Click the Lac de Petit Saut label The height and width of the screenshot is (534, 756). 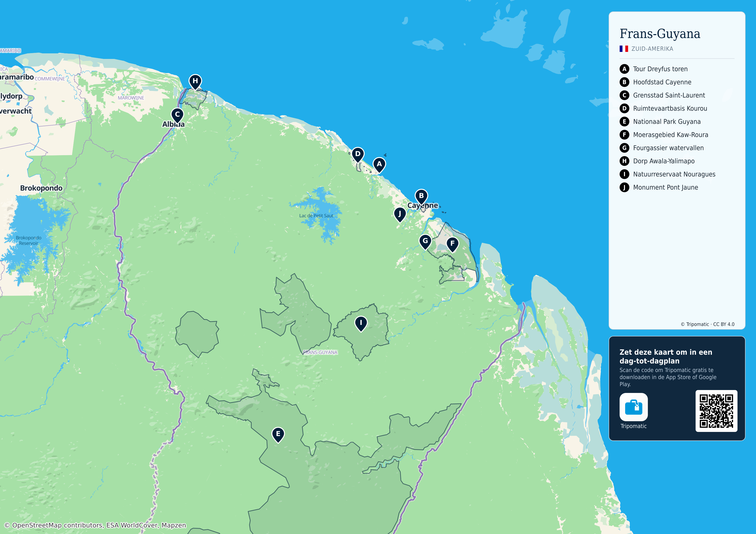coord(316,216)
